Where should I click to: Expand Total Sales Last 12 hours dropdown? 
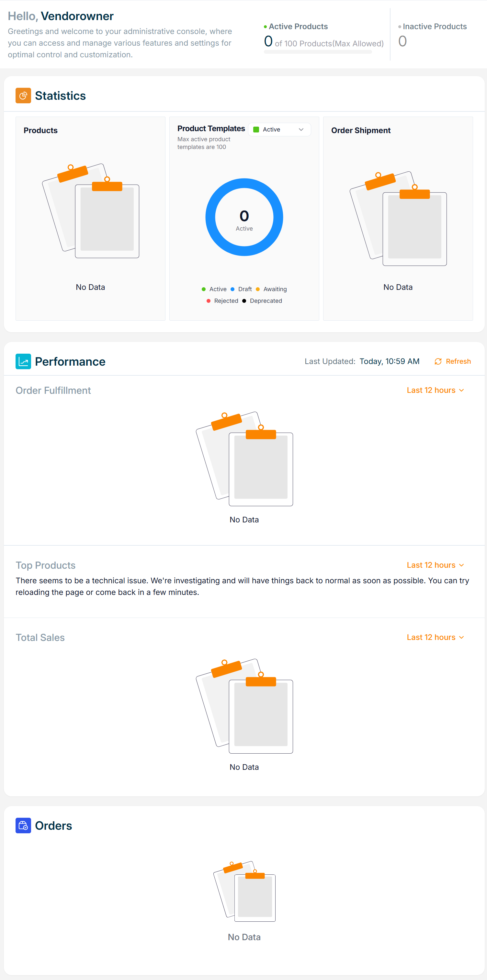[435, 638]
